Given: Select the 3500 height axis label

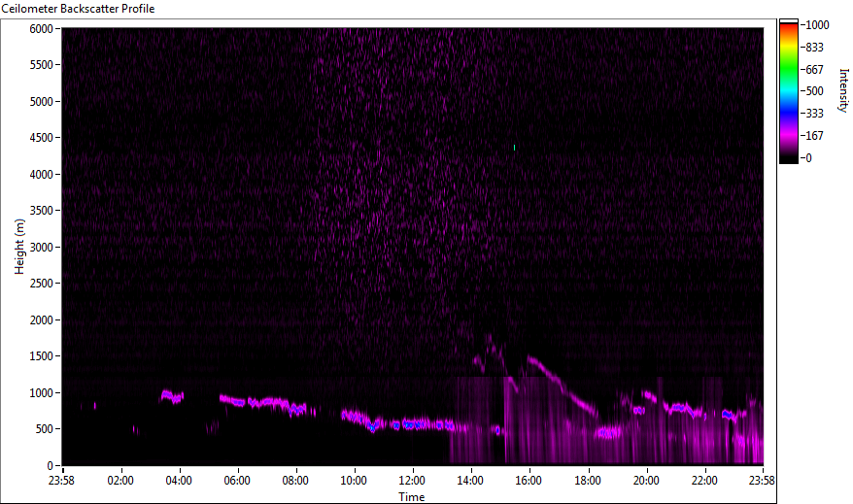Looking at the screenshot, I should click(42, 211).
